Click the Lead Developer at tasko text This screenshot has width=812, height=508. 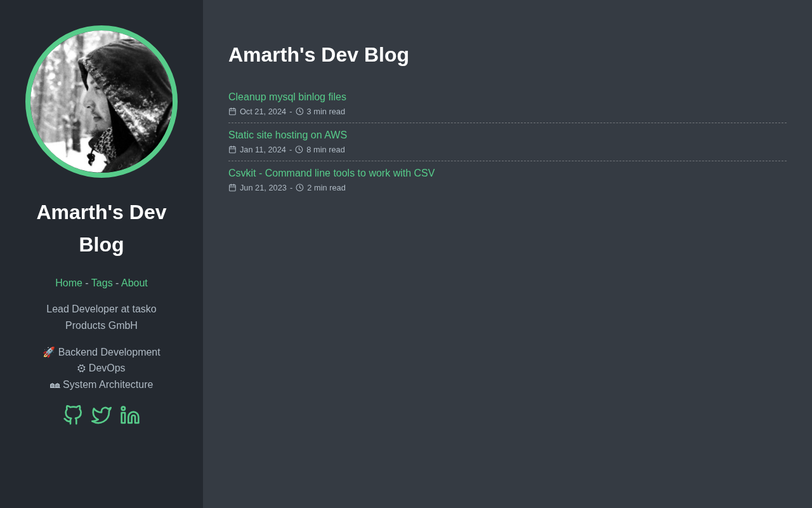pyautogui.click(x=101, y=309)
